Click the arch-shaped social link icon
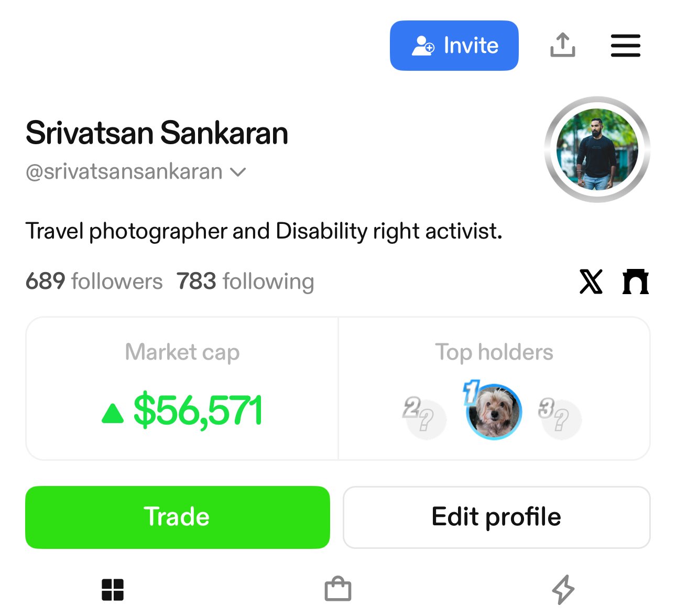Viewport: 676px width, 616px height. 636,282
